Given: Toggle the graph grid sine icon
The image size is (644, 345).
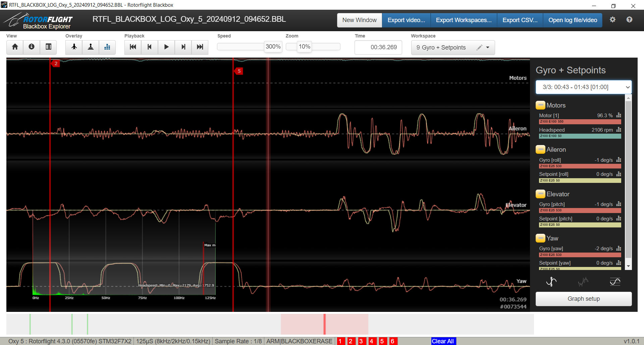Looking at the screenshot, I should 615,282.
